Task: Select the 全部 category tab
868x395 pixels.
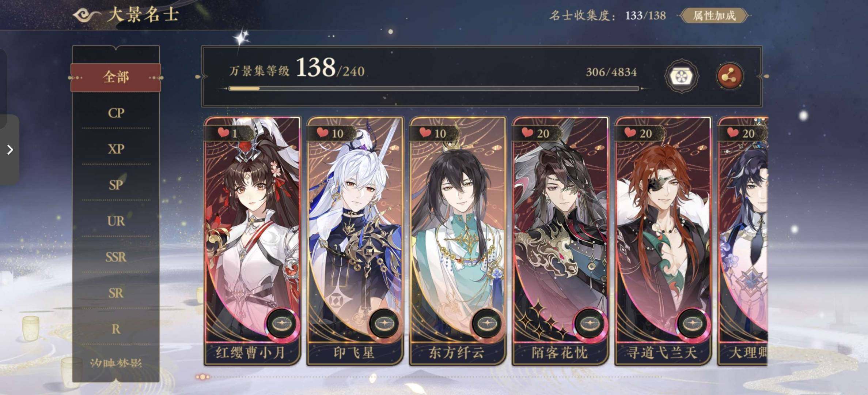Action: pyautogui.click(x=116, y=77)
